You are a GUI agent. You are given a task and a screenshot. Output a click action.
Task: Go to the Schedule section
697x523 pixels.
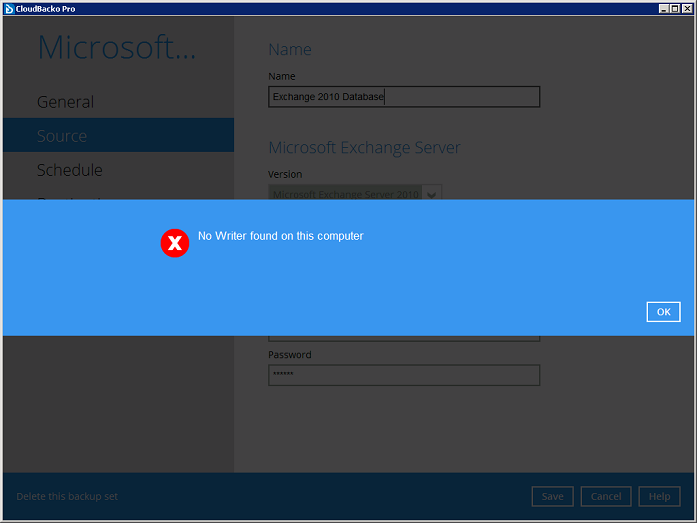coord(70,170)
